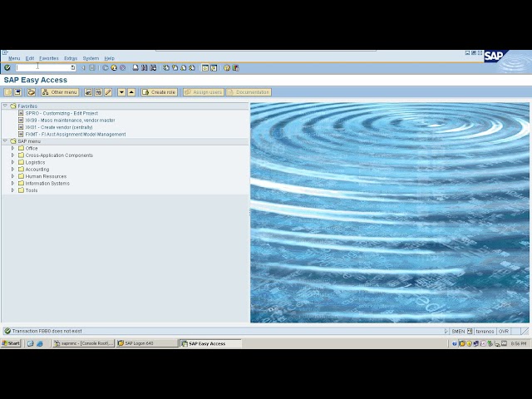Move favorite down arrow icon
This screenshot has width=532, height=399.
[121, 92]
